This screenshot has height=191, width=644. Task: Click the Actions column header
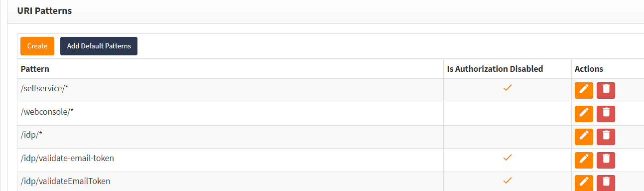[589, 69]
